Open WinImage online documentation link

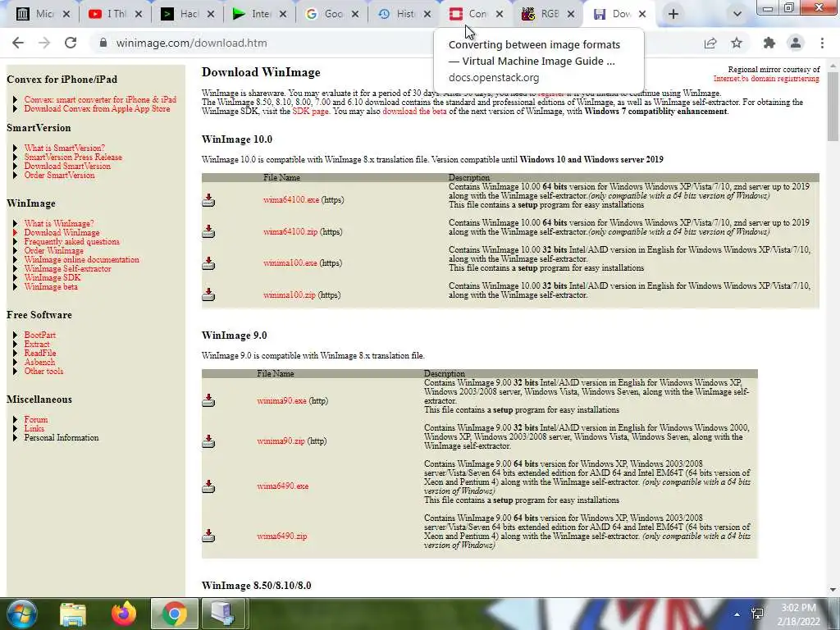click(81, 259)
